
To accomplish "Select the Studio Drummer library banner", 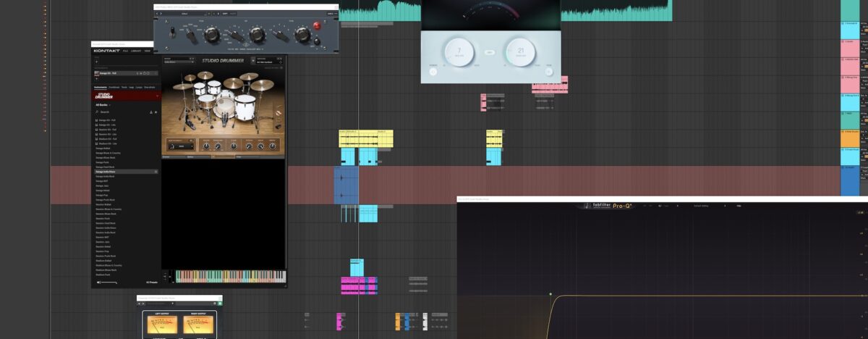I will click(x=125, y=95).
